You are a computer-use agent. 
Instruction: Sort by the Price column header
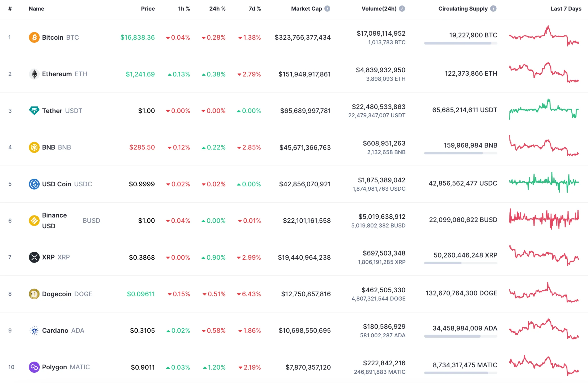148,9
